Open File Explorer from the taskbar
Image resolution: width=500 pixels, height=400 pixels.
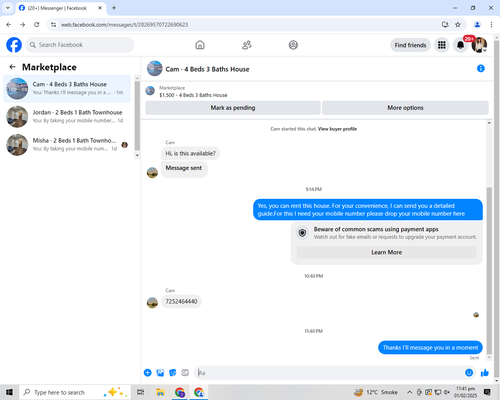(160, 392)
